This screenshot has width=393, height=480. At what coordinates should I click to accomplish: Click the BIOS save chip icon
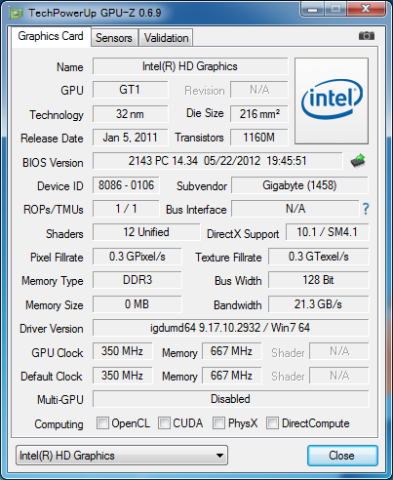(358, 161)
